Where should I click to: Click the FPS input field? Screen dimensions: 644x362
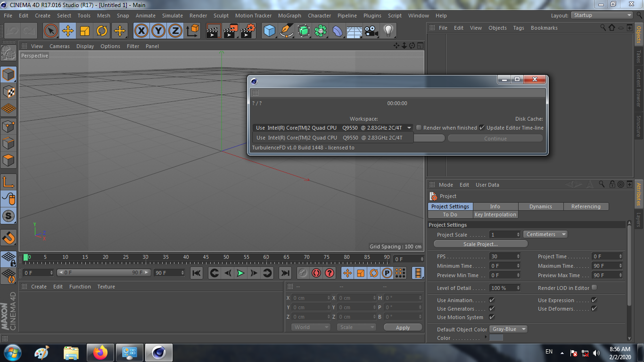[x=505, y=256]
